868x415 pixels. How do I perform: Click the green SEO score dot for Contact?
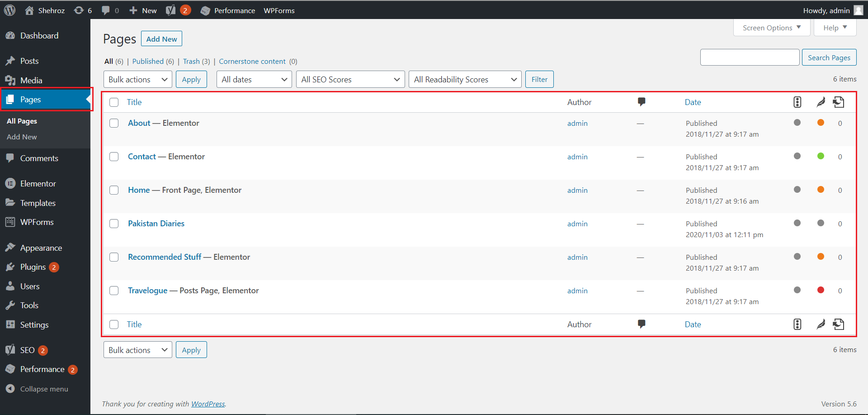(821, 156)
